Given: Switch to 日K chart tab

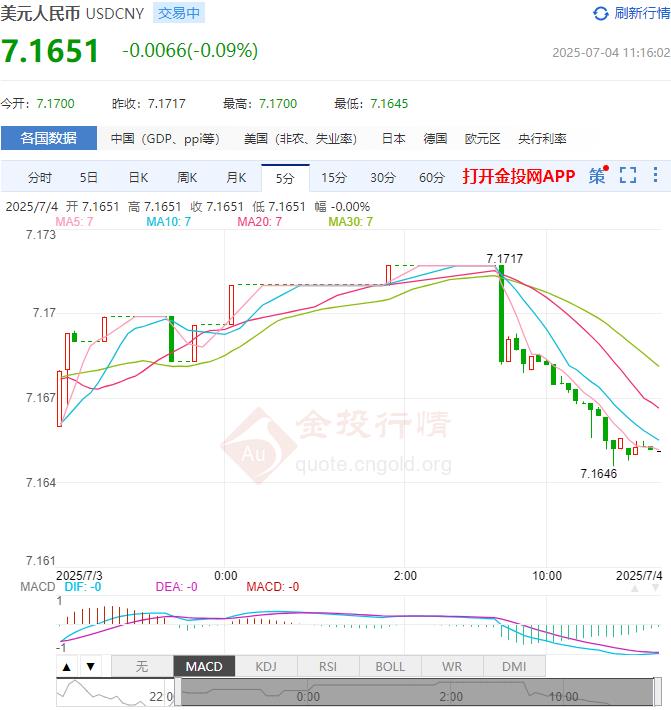Looking at the screenshot, I should (x=138, y=178).
